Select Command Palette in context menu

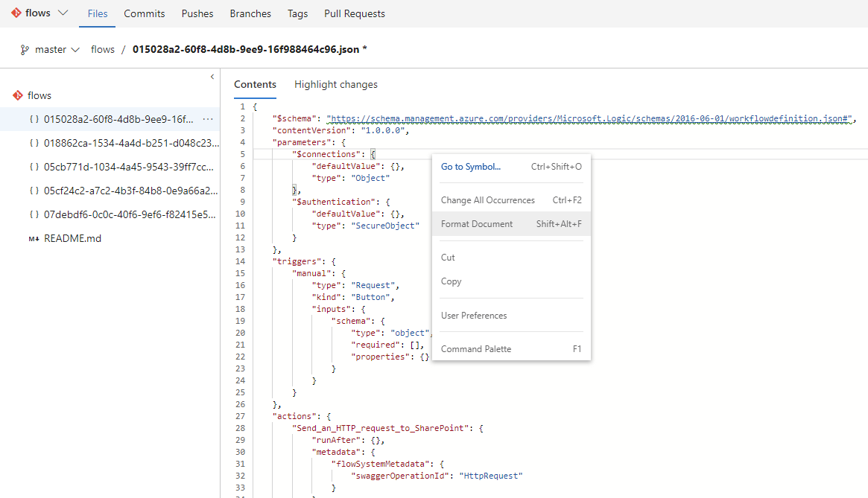coord(476,349)
